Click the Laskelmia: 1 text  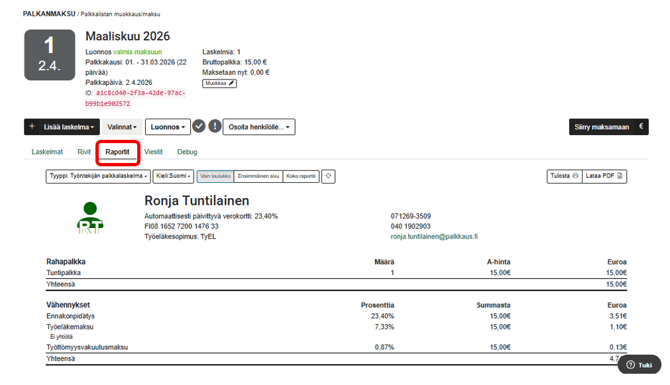pyautogui.click(x=221, y=52)
